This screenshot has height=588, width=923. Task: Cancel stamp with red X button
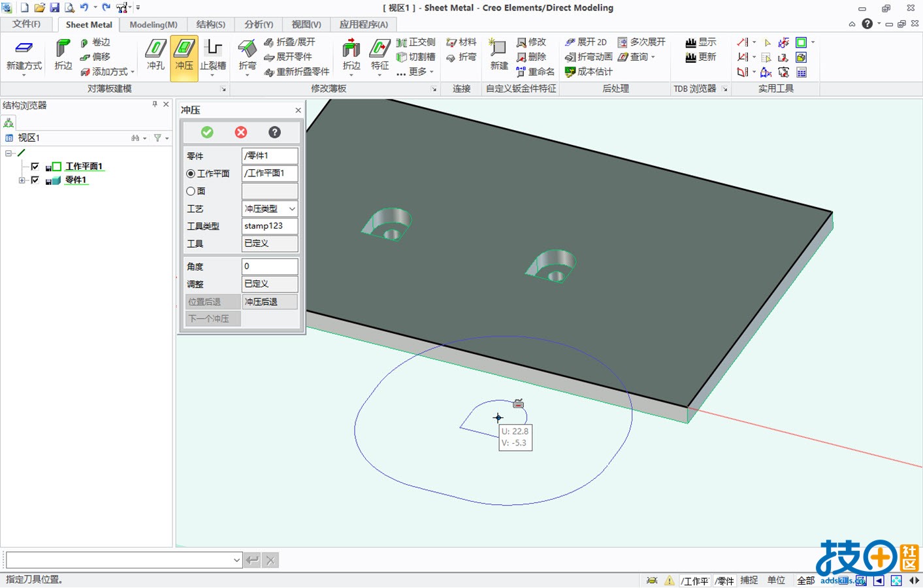241,132
